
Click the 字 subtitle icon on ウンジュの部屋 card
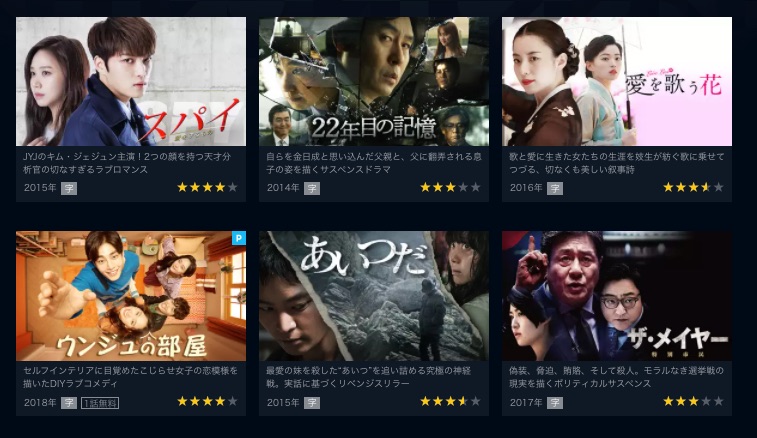click(x=69, y=403)
